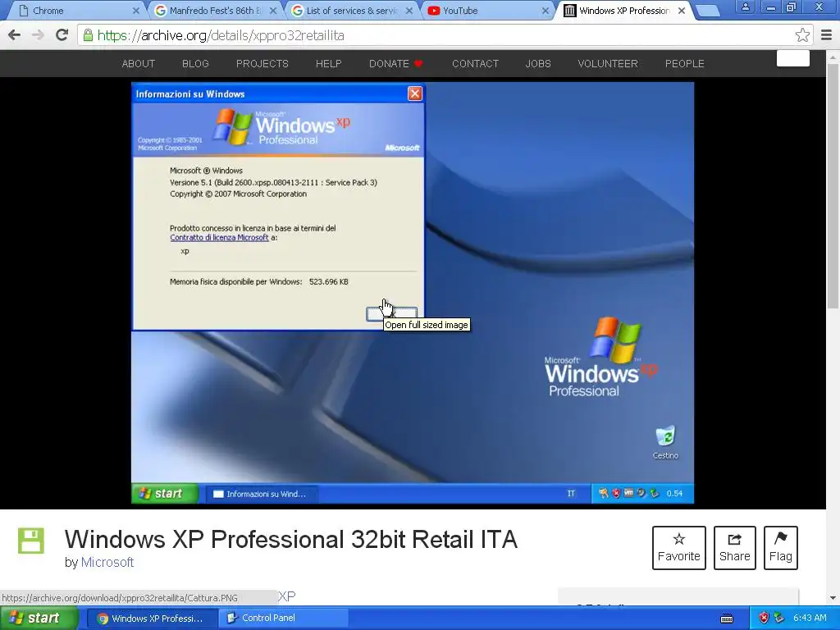Close the YouTube tab
This screenshot has height=630, width=840.
[546, 11]
